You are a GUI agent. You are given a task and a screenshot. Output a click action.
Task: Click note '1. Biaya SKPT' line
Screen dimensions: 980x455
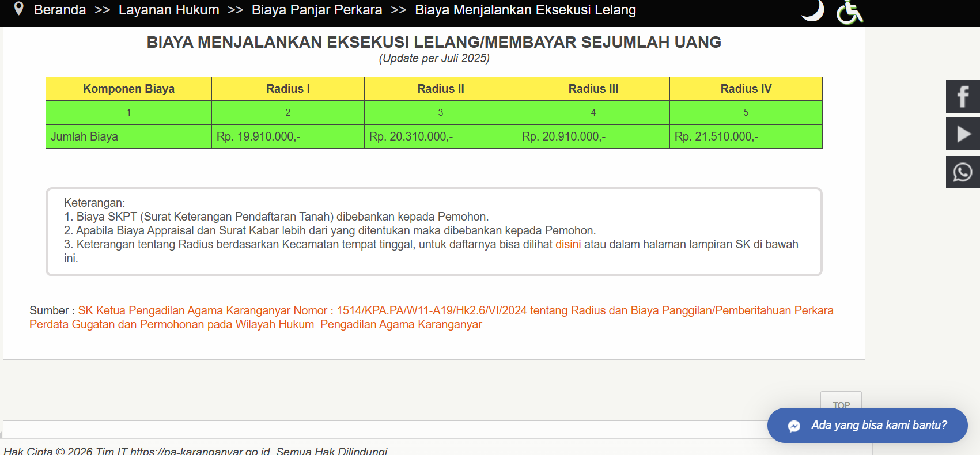pos(276,217)
